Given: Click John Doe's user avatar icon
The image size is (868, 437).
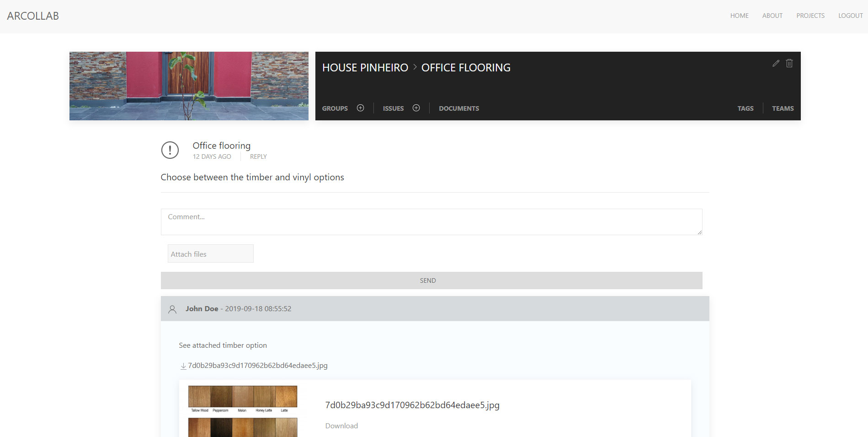Looking at the screenshot, I should (172, 309).
